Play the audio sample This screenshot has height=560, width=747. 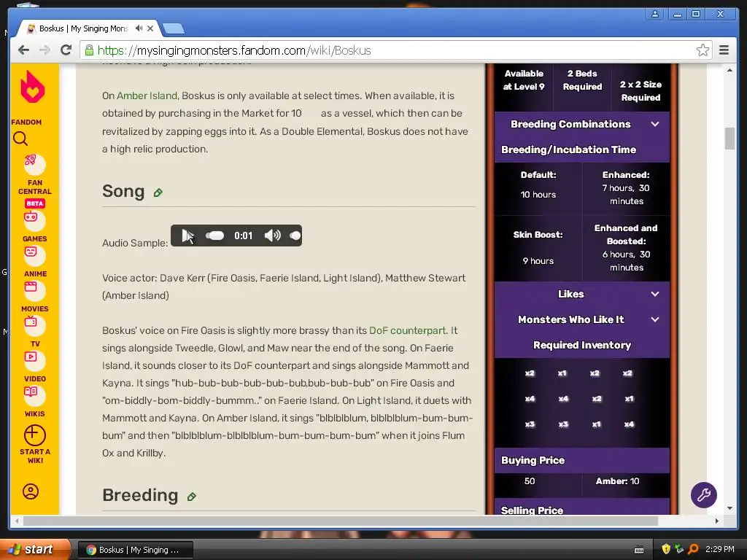(x=187, y=236)
